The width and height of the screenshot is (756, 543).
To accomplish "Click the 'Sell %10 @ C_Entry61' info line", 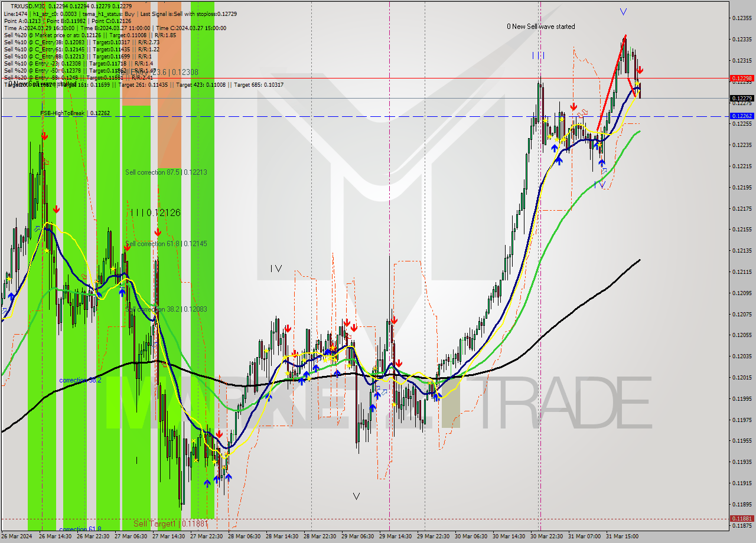I will pos(81,49).
